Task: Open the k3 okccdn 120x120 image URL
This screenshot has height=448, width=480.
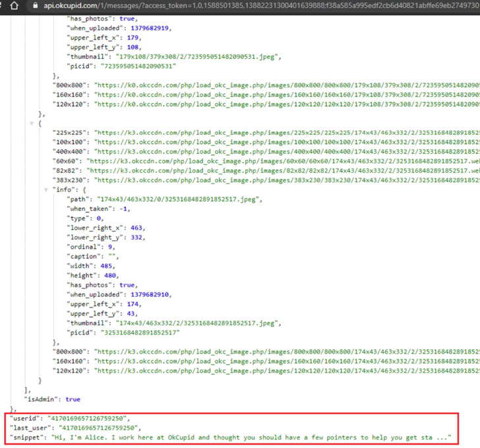Action: 287,370
